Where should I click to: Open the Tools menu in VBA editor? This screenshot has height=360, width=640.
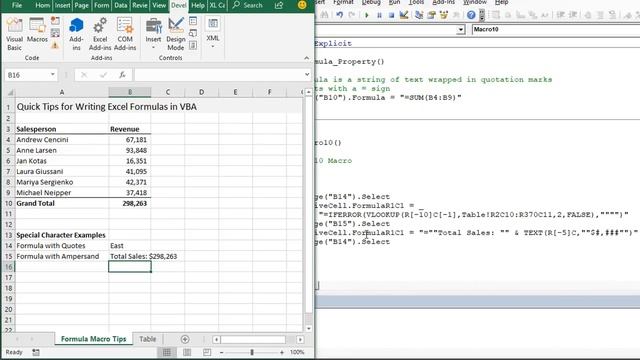click(x=416, y=2)
